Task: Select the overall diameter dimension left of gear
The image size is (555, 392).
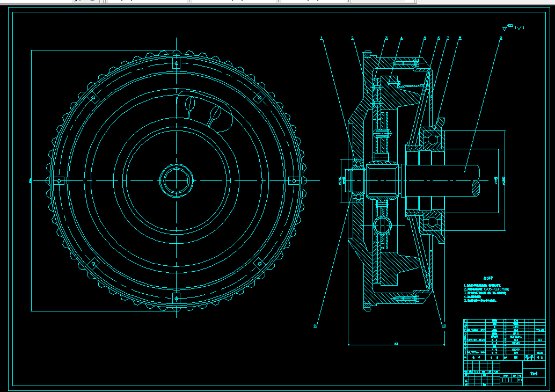Action: click(x=31, y=180)
